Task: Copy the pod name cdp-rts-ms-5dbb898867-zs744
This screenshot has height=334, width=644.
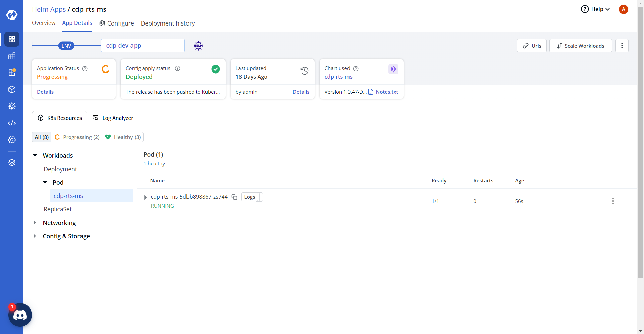Action: click(x=234, y=197)
